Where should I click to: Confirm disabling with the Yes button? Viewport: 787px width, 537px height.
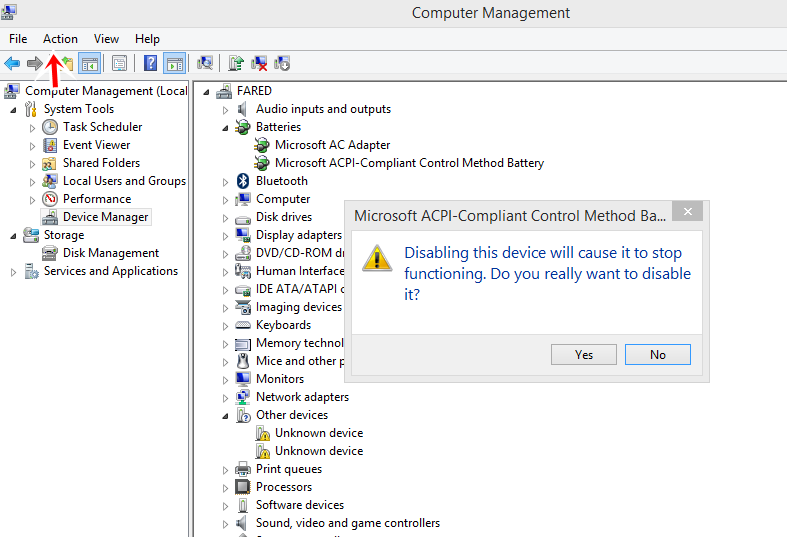click(584, 355)
